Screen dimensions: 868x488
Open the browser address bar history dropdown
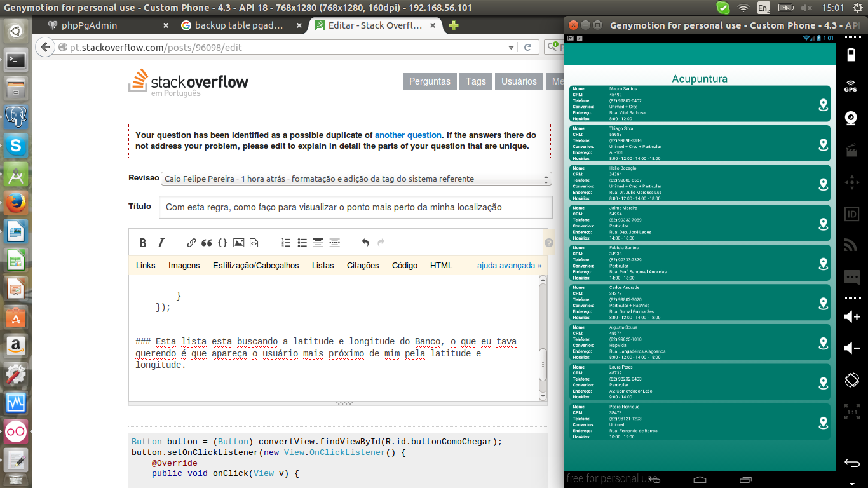click(x=512, y=48)
